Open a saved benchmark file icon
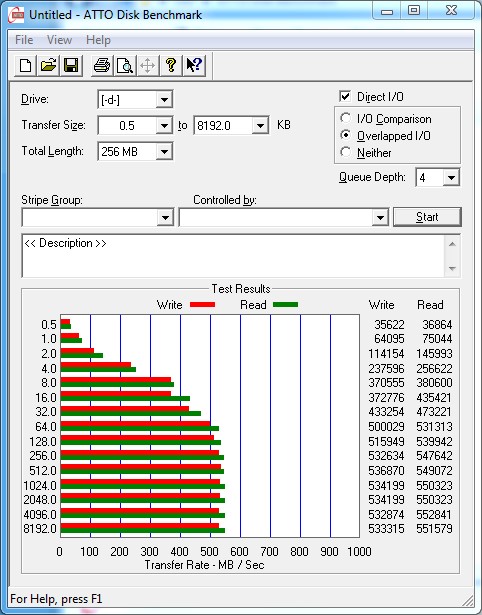This screenshot has width=482, height=615. tap(48, 65)
